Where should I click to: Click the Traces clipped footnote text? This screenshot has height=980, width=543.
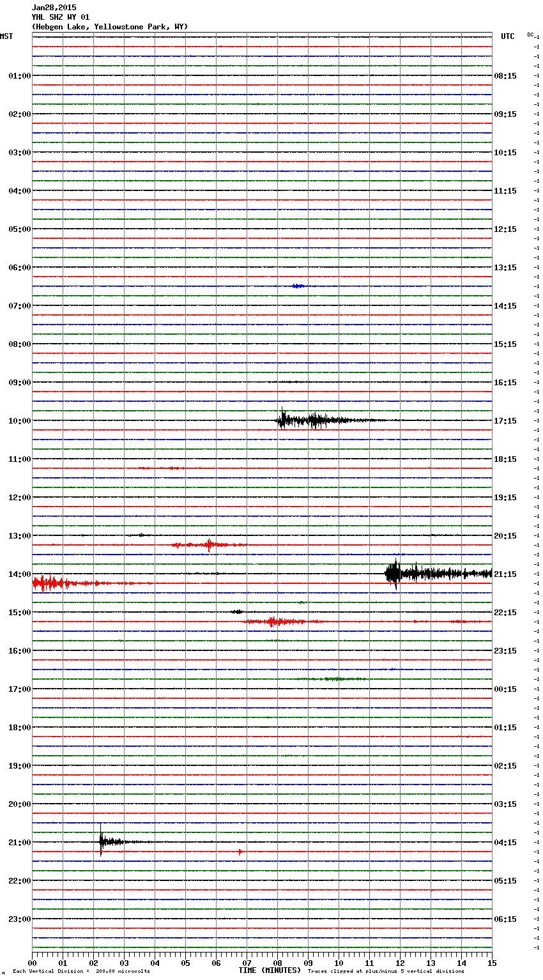click(x=386, y=971)
